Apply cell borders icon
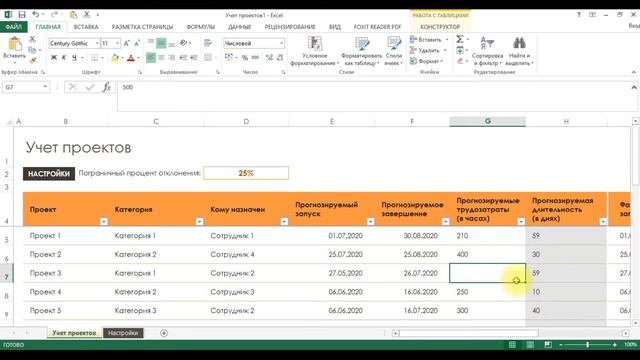The height and width of the screenshot is (360, 640). click(94, 58)
